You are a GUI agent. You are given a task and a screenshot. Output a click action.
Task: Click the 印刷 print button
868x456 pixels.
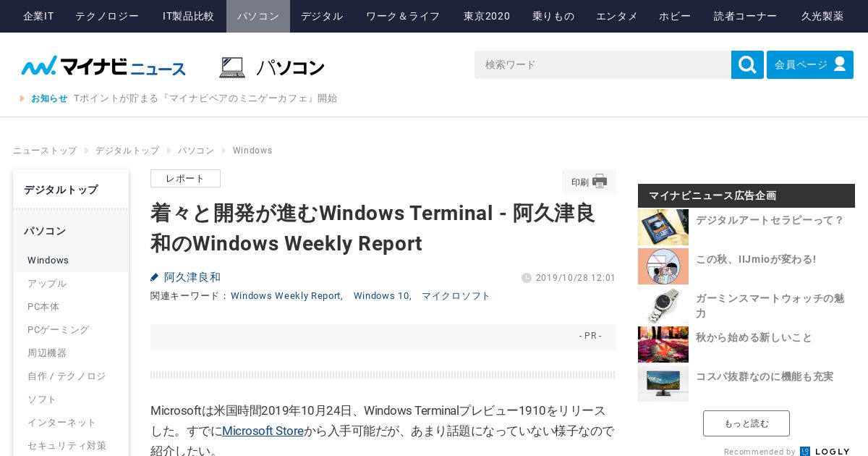coord(589,182)
